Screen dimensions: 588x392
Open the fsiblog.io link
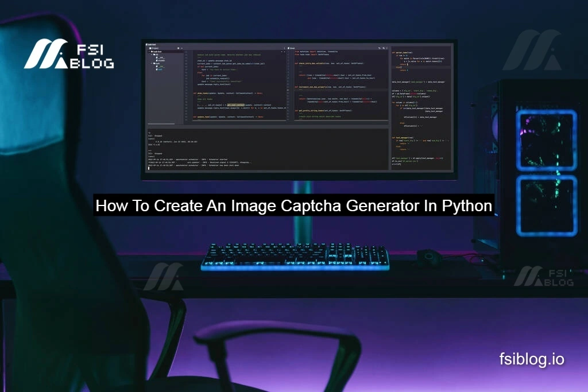531,360
